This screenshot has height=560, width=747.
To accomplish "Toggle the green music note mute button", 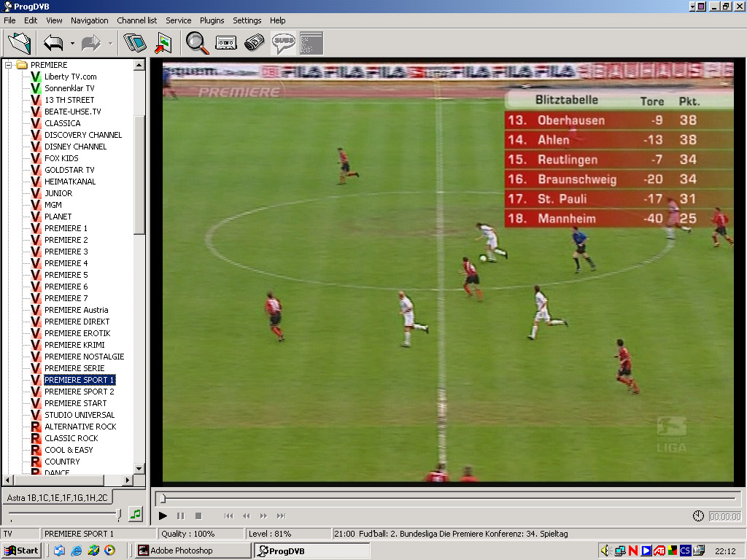I will 136,514.
